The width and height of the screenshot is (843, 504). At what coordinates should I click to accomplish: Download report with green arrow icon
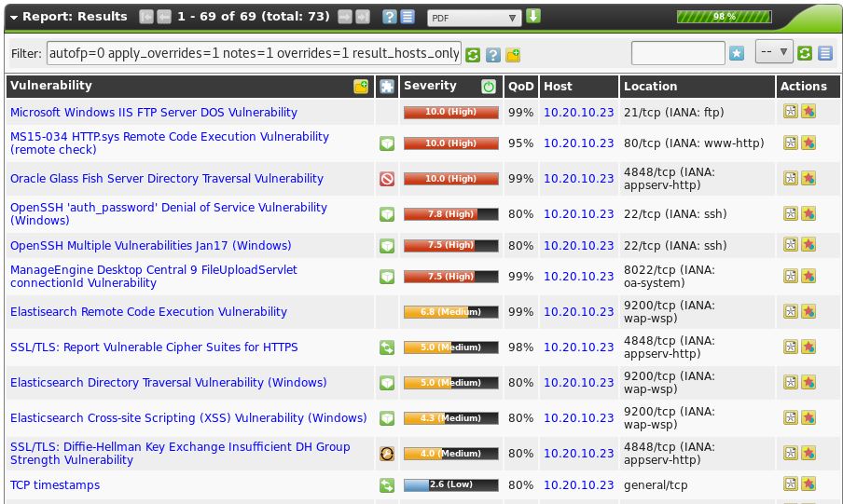point(532,16)
